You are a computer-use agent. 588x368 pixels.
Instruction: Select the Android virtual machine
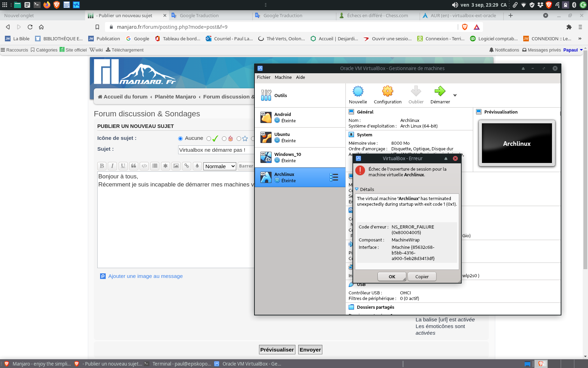coord(300,117)
